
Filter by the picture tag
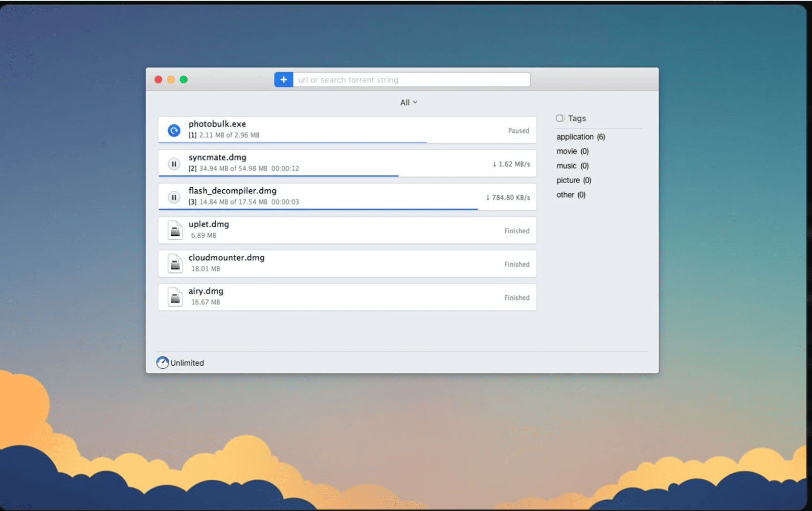(574, 180)
